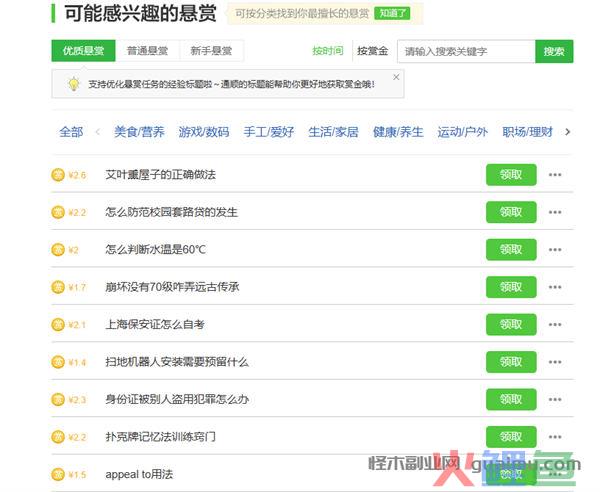Open more options for 扑克牌记忆法训练窍门
The width and height of the screenshot is (600, 492).
pyautogui.click(x=555, y=437)
